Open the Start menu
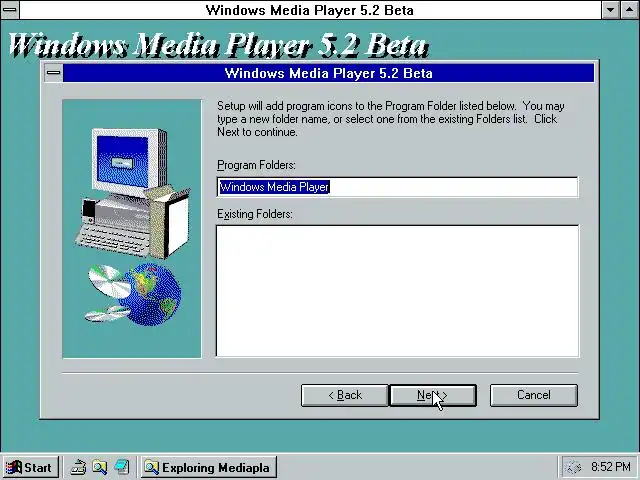640x480 pixels. [x=30, y=467]
